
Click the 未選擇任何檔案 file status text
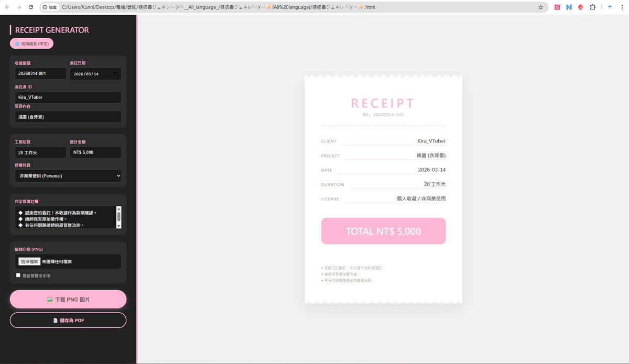[x=57, y=261]
